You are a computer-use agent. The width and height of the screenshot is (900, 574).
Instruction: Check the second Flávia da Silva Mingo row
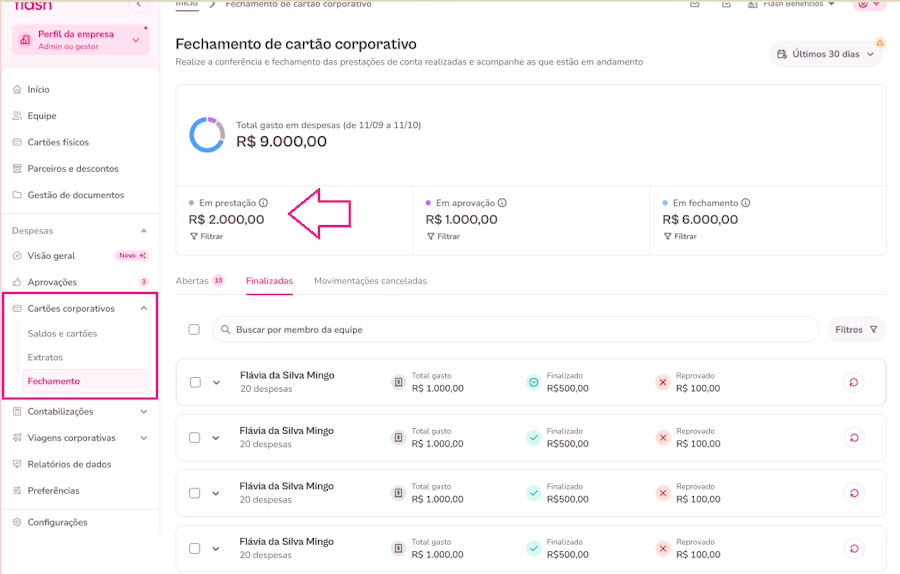coord(195,437)
